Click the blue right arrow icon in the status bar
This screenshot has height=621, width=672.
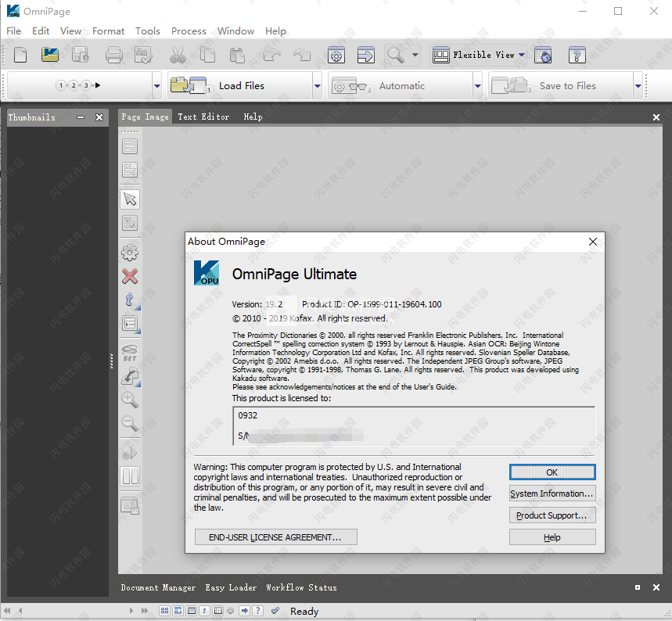click(245, 611)
